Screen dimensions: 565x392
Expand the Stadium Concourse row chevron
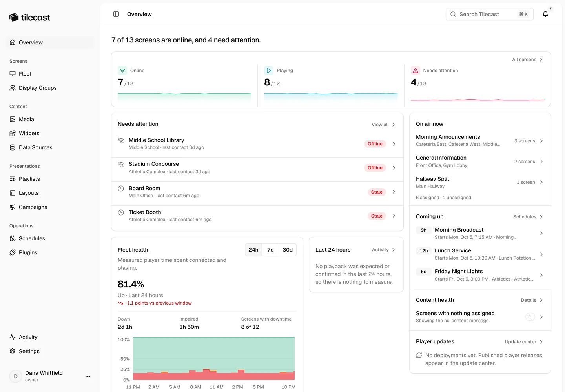tap(394, 168)
